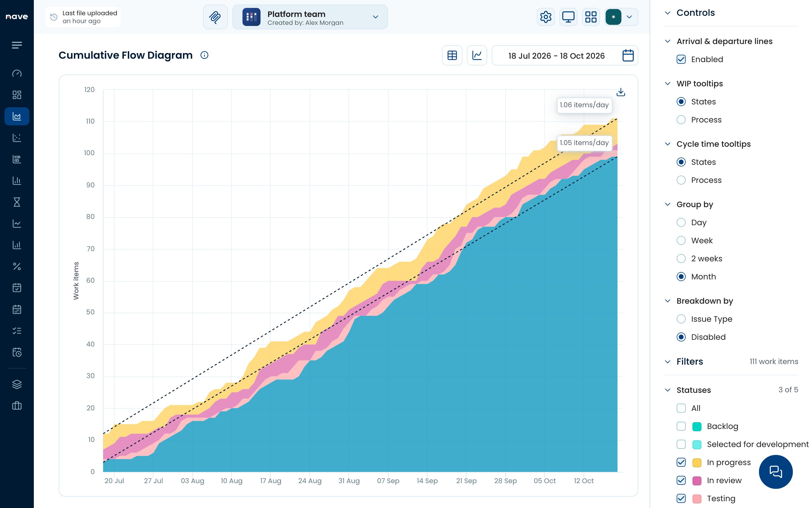The width and height of the screenshot is (812, 508).
Task: Collapse the WIP tooltips section
Action: click(x=667, y=84)
